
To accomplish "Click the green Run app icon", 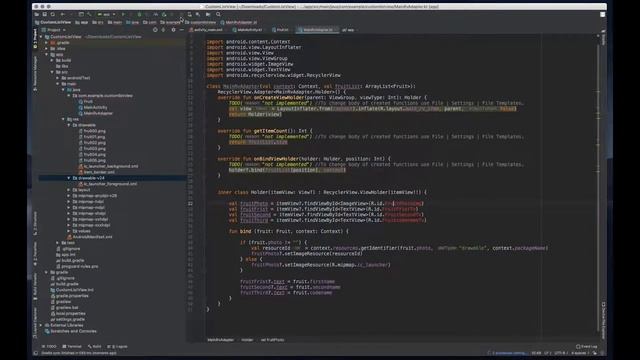I will click(x=123, y=14).
